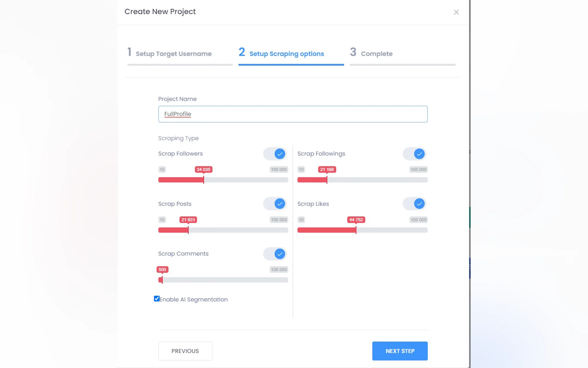588x368 pixels.
Task: Uncheck Enable AI Segmentation checkbox
Action: coord(156,299)
